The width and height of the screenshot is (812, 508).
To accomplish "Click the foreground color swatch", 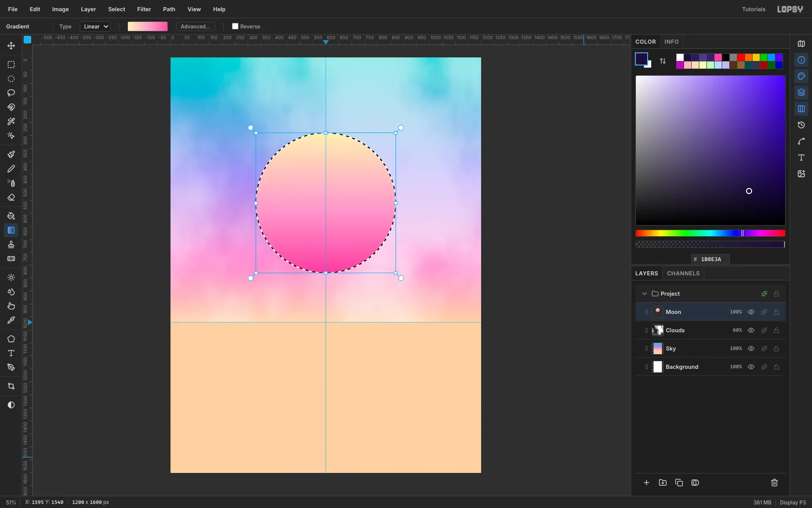I will pyautogui.click(x=641, y=59).
